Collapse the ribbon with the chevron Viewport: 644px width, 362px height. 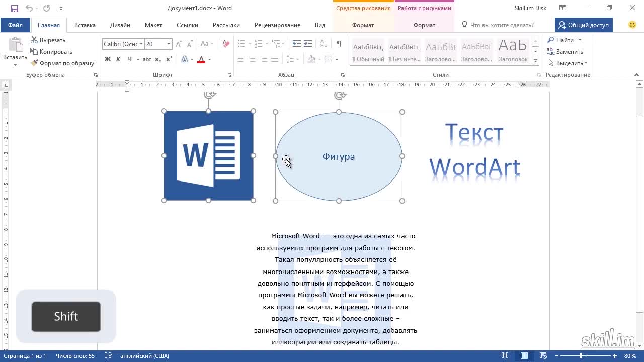[636, 75]
